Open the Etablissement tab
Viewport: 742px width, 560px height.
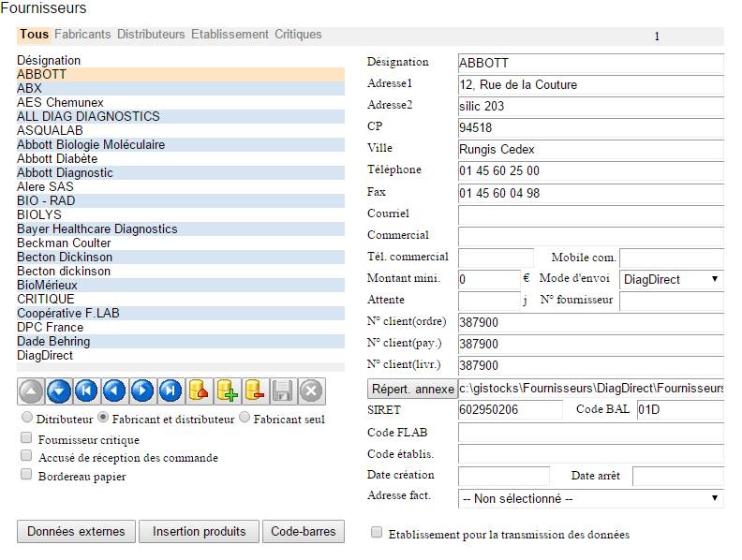tap(230, 35)
